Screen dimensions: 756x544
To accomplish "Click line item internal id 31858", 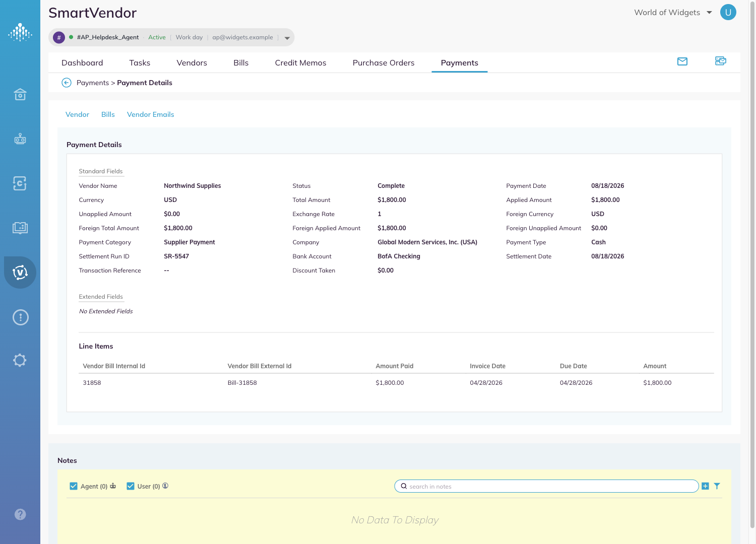I will [92, 383].
